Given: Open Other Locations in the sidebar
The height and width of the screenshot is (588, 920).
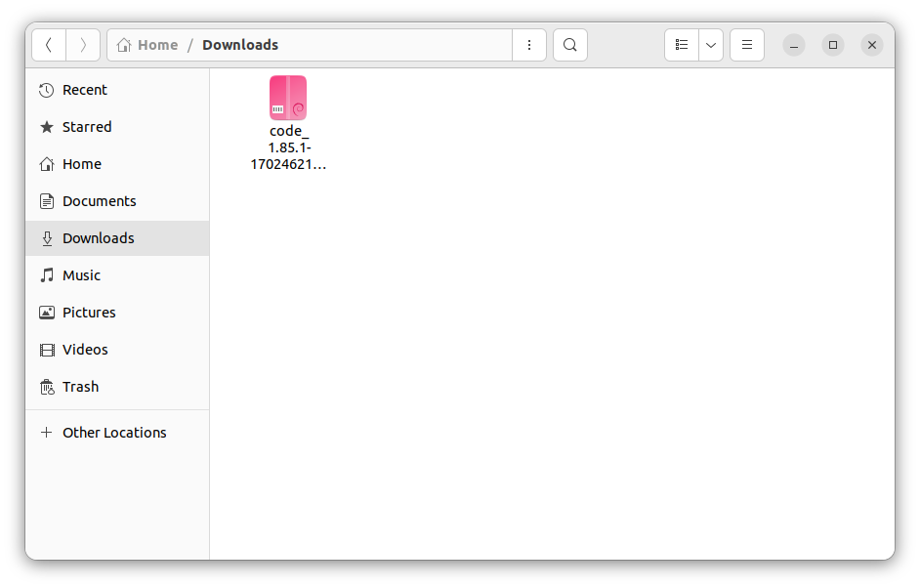Looking at the screenshot, I should click(x=117, y=433).
